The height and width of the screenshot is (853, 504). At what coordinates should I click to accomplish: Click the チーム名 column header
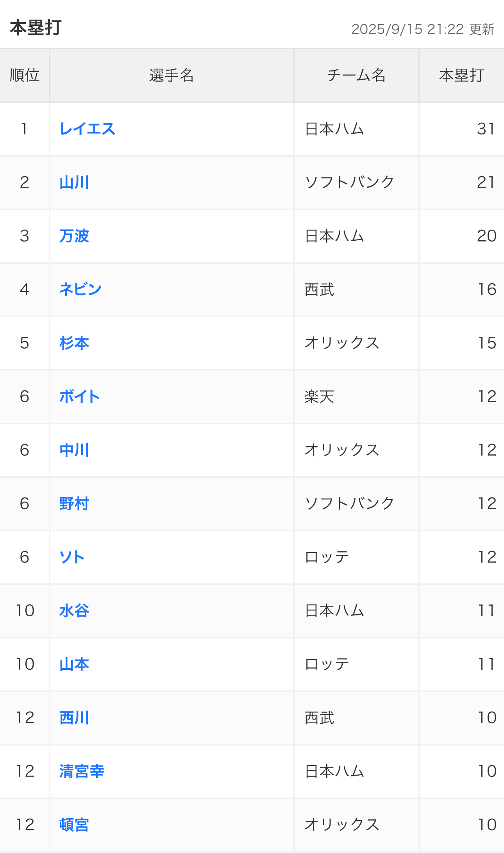356,75
